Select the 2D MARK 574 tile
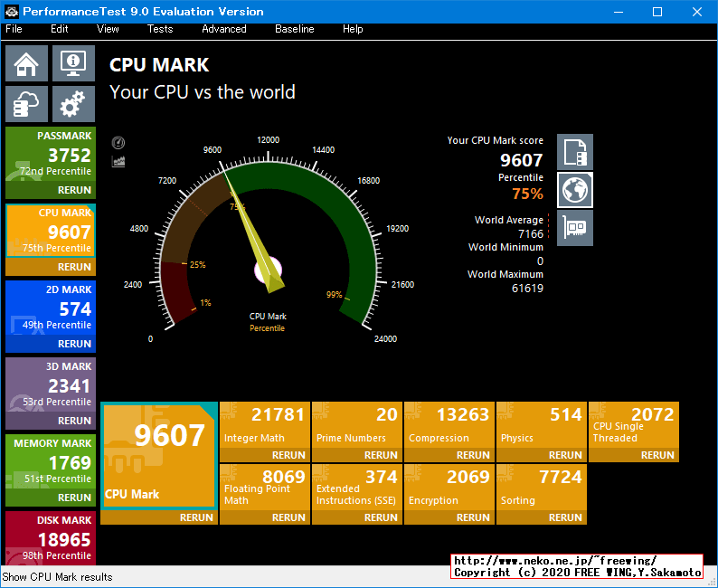The width and height of the screenshot is (718, 588). point(51,308)
